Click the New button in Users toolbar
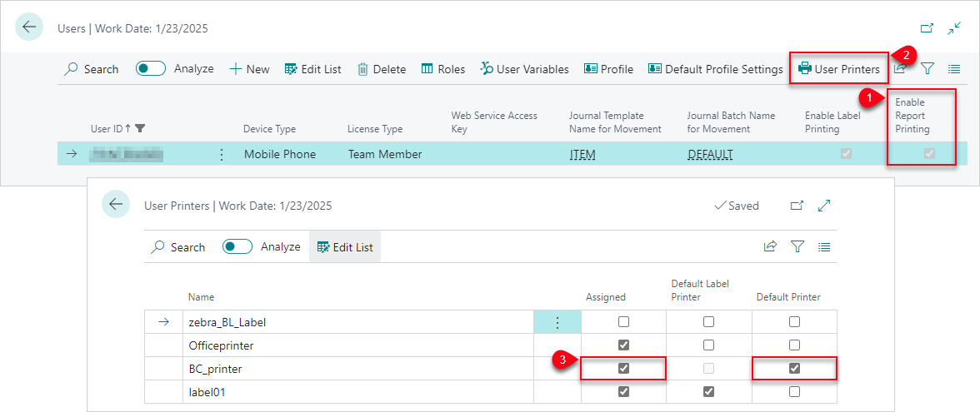 click(x=249, y=69)
